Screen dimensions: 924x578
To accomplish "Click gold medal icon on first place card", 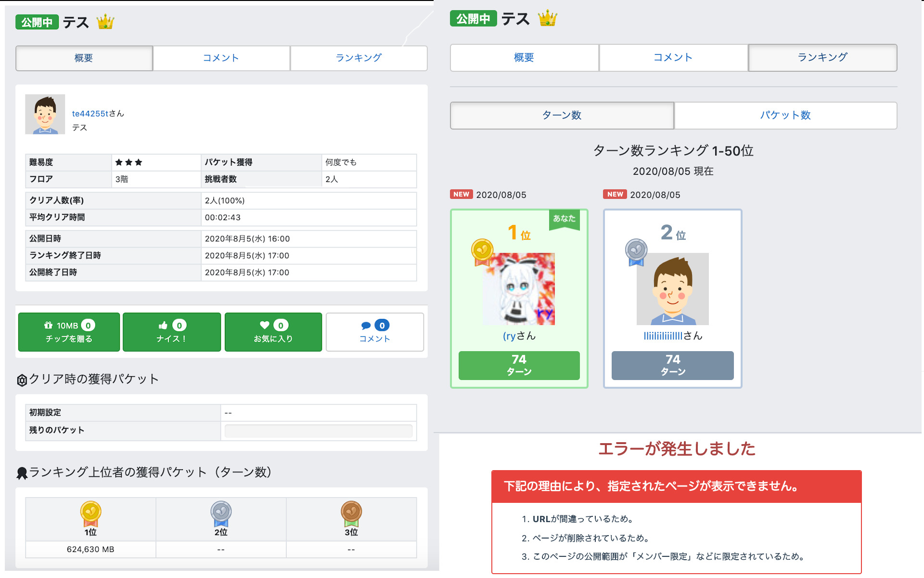I will click(x=482, y=251).
